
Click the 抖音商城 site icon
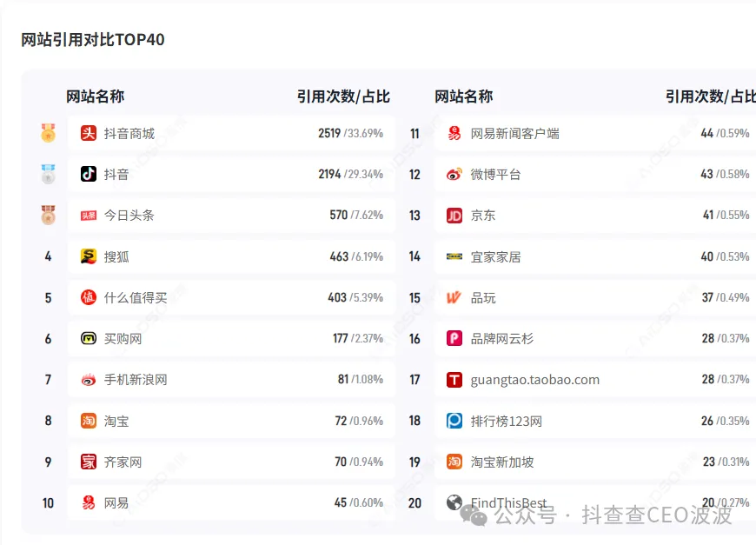coord(89,133)
